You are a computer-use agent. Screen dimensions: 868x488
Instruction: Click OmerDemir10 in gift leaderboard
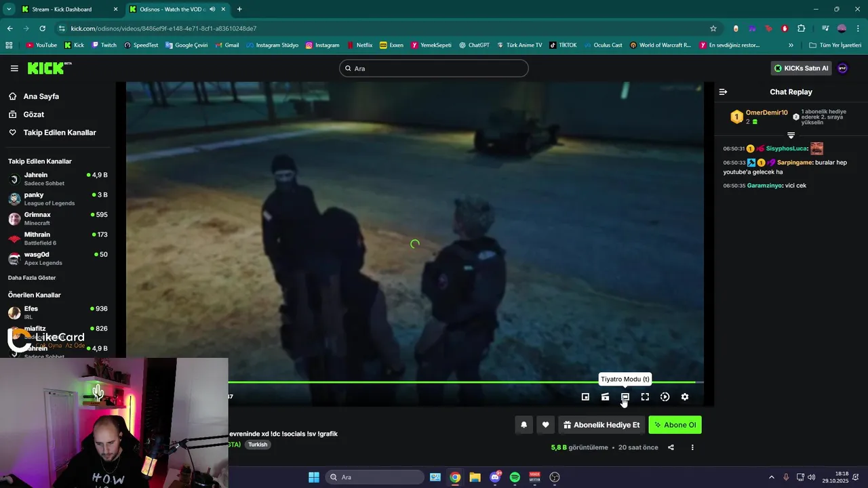click(x=767, y=113)
